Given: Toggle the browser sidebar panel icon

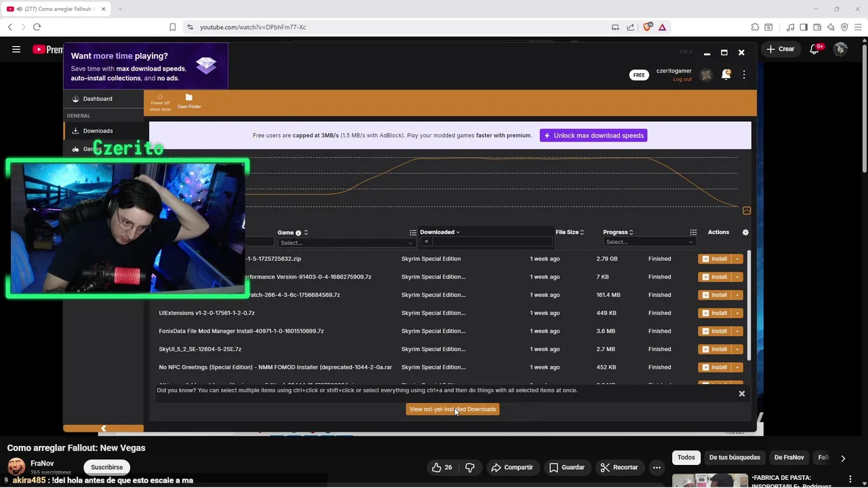Looking at the screenshot, I should (804, 27).
